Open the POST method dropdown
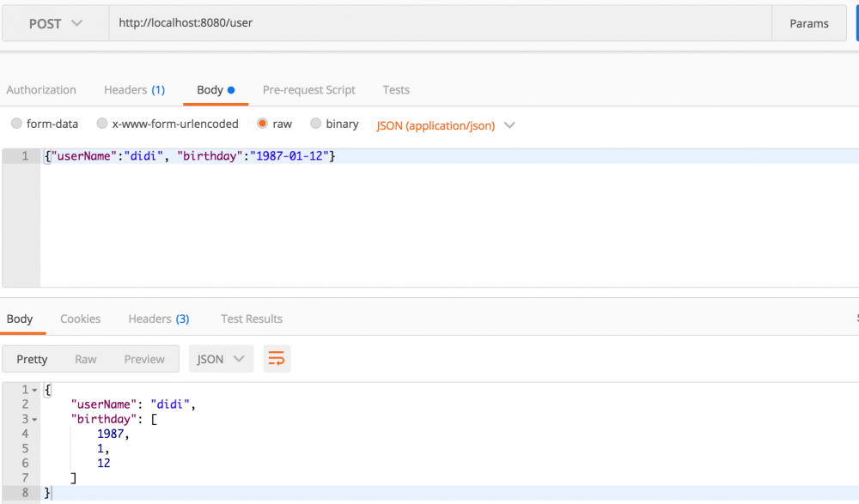The height and width of the screenshot is (504, 859). click(55, 23)
